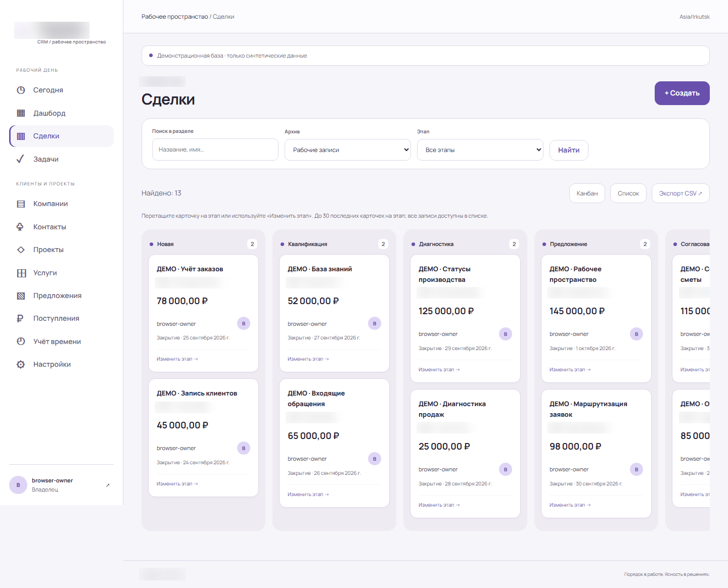This screenshot has height=588, width=728.
Task: Click the Предложение column header label
Action: coord(568,244)
